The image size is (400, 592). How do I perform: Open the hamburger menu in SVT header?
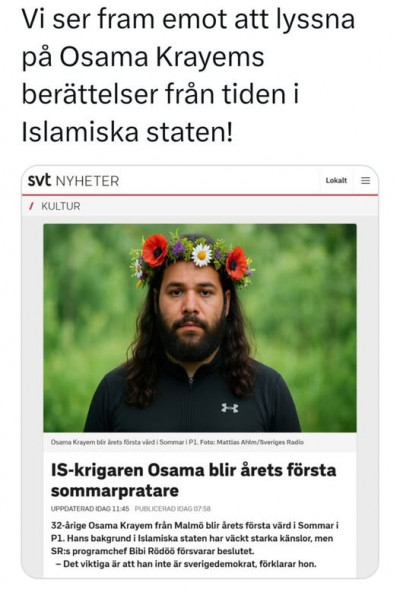click(365, 180)
